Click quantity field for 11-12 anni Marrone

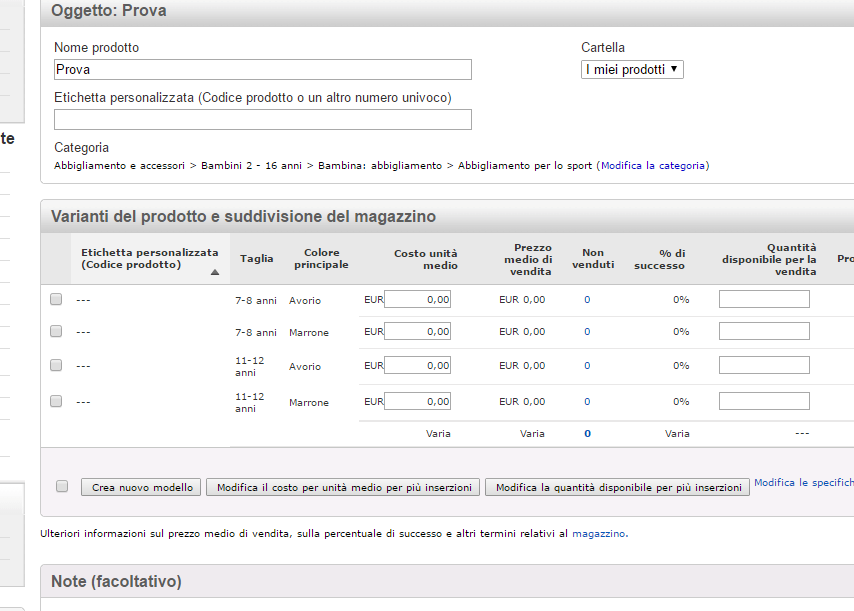point(764,401)
